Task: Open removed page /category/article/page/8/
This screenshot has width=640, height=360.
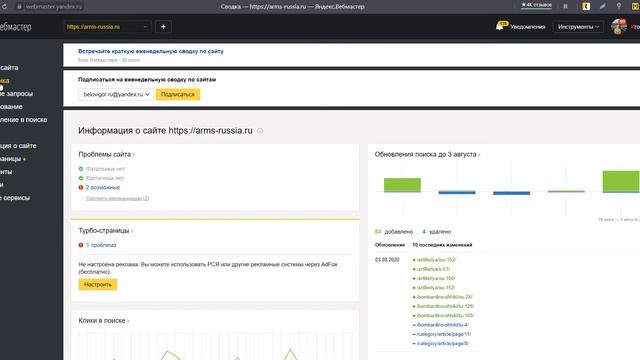Action: 442,343
